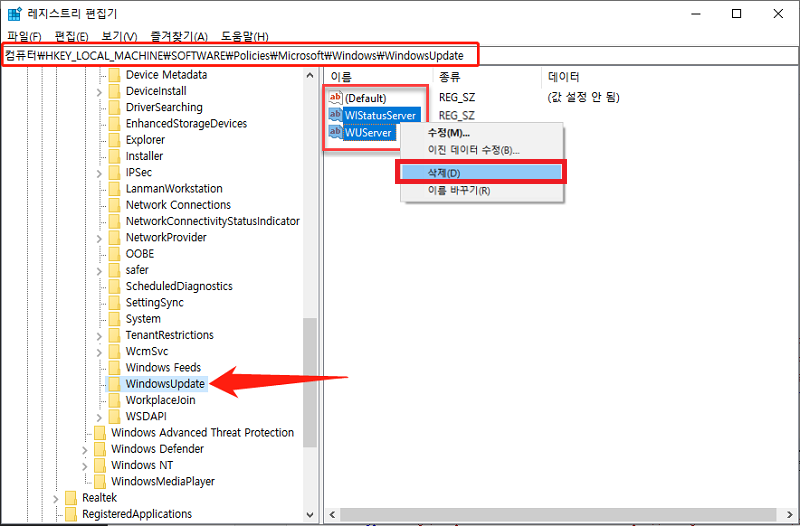Expand the WSDAPI key
800x526 pixels.
pos(99,417)
